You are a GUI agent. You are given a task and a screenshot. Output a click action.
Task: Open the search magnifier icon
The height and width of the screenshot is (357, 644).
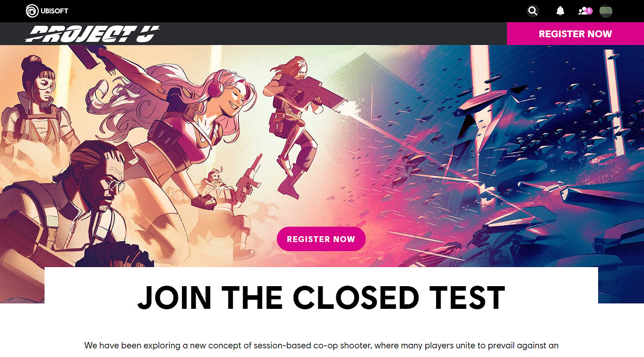(x=533, y=11)
